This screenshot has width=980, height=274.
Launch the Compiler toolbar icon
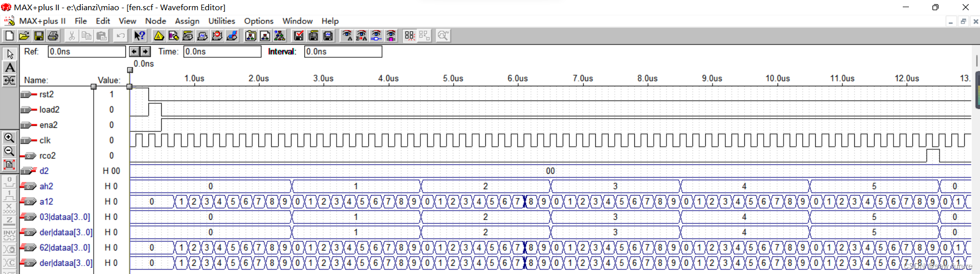(x=188, y=36)
